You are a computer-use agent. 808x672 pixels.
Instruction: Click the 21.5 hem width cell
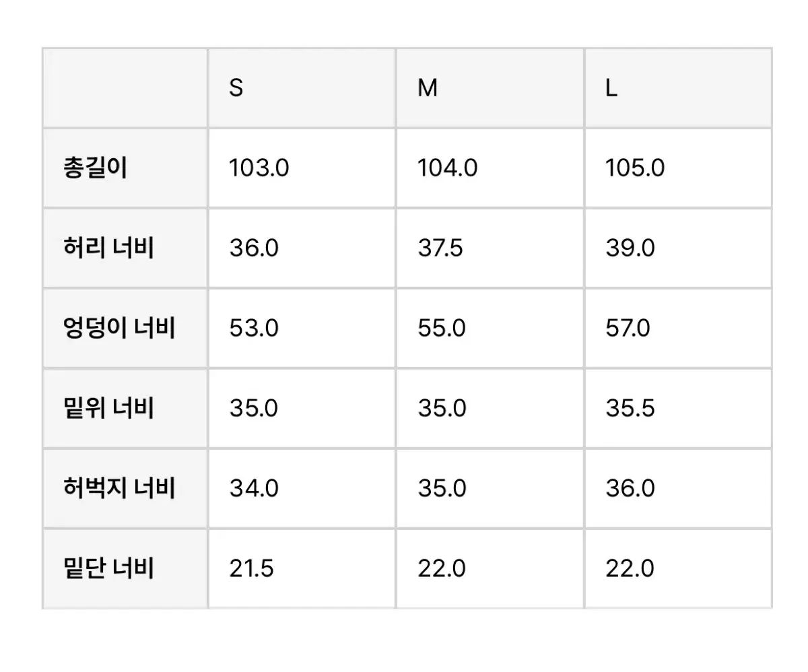coord(302,568)
